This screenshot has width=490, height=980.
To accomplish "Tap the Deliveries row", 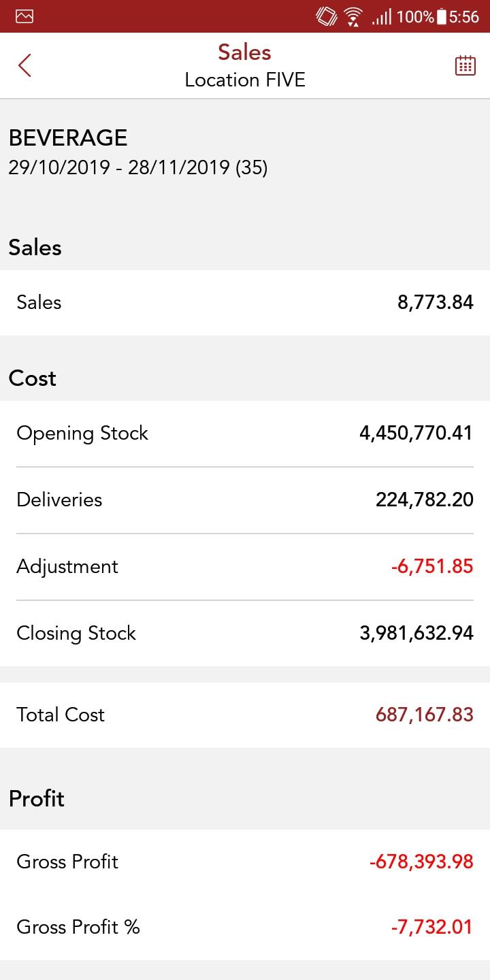I will coord(245,500).
